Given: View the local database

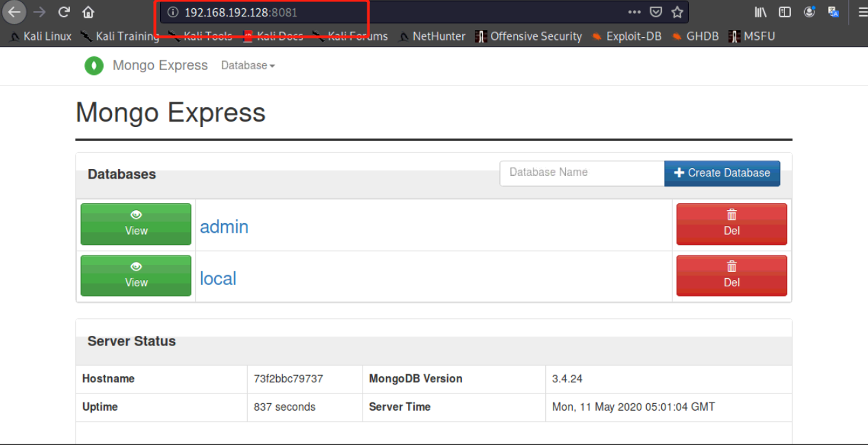Looking at the screenshot, I should point(136,275).
